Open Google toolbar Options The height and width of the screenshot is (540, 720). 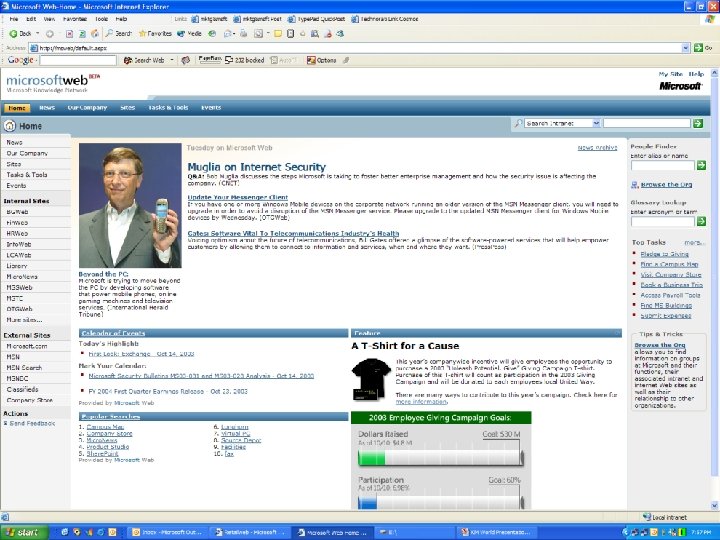321,60
